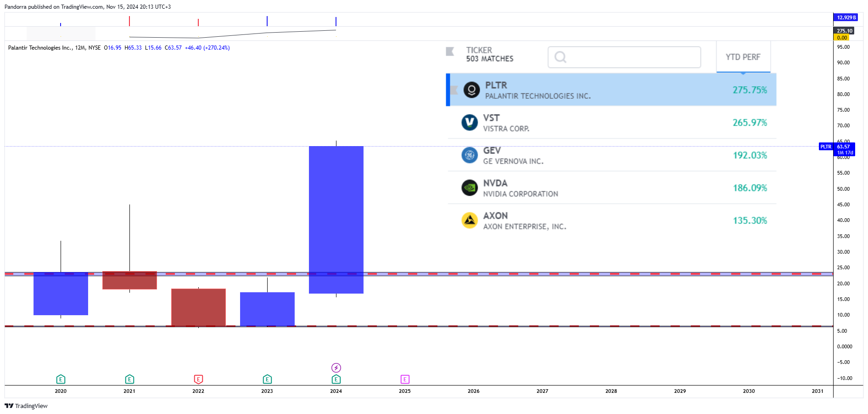Click the 275.75% performance value
This screenshot has width=868, height=414.
tap(750, 90)
